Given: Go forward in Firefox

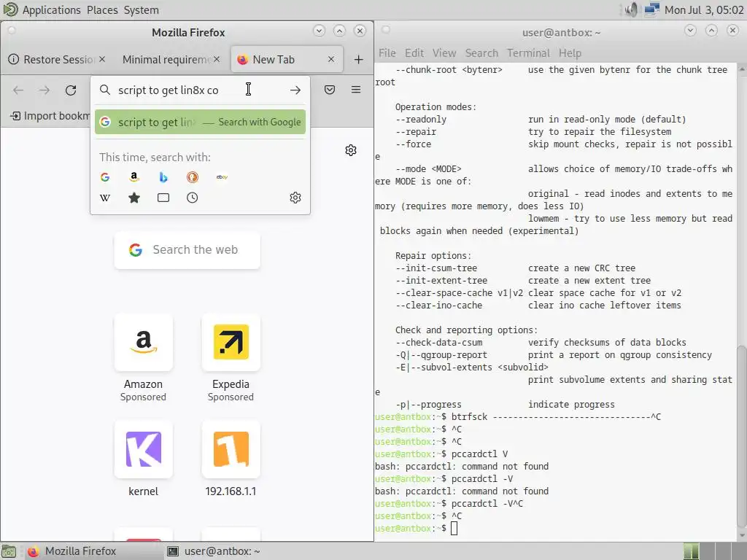Looking at the screenshot, I should coord(44,90).
